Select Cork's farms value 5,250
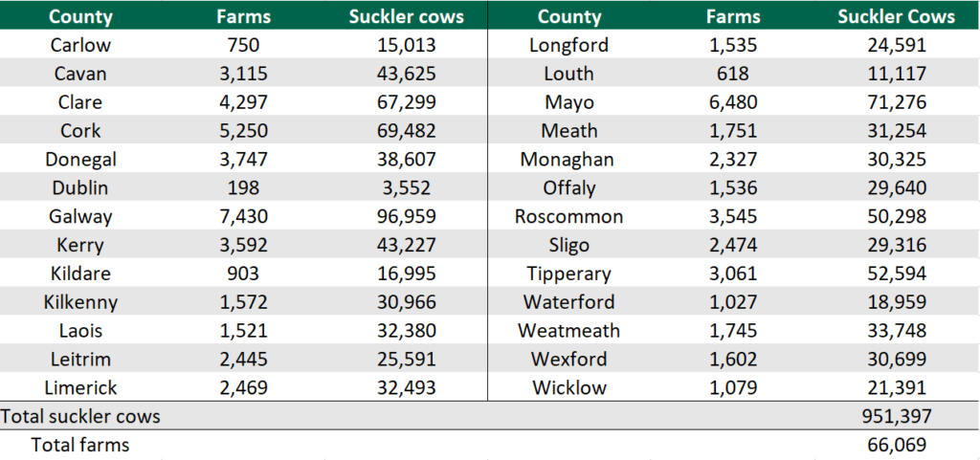The image size is (980, 460). pos(243,131)
